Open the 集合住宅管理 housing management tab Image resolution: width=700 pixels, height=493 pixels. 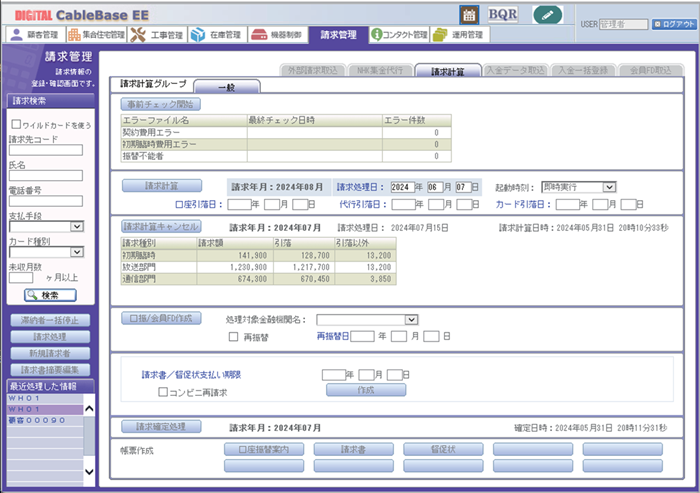97,35
